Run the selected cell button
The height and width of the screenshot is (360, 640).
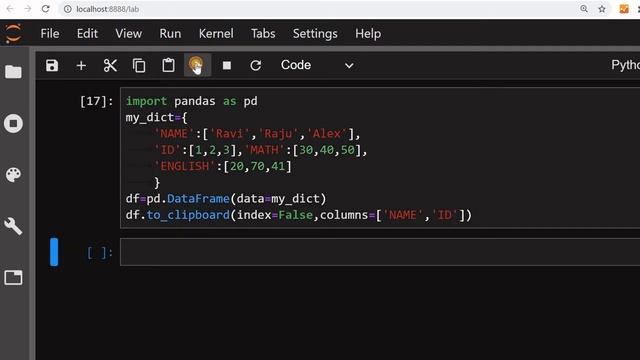pyautogui.click(x=197, y=65)
